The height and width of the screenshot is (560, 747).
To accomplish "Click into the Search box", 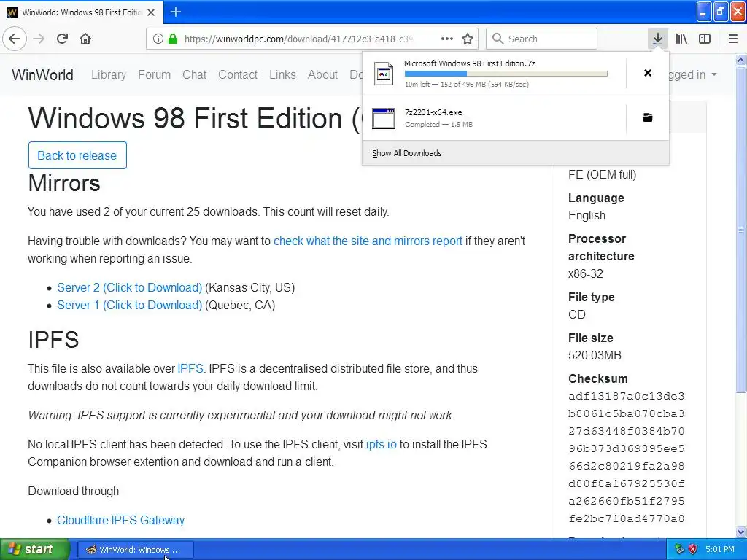I will [x=541, y=39].
